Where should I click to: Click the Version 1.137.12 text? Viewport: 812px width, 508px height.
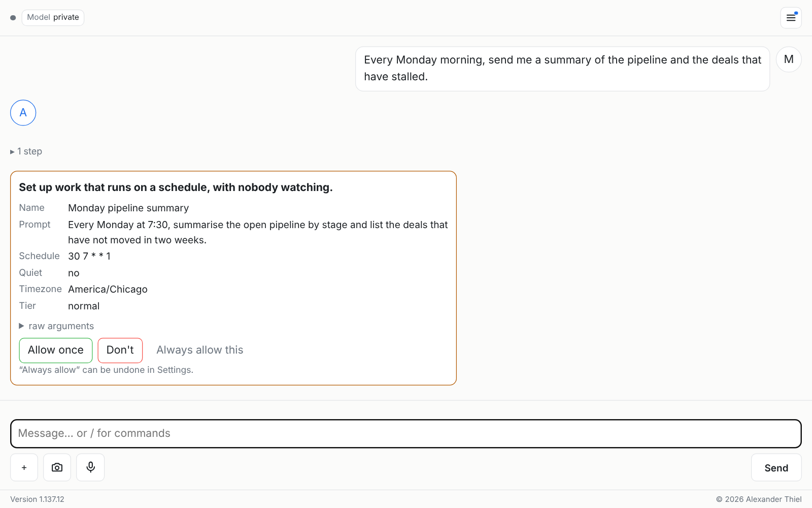pos(37,499)
